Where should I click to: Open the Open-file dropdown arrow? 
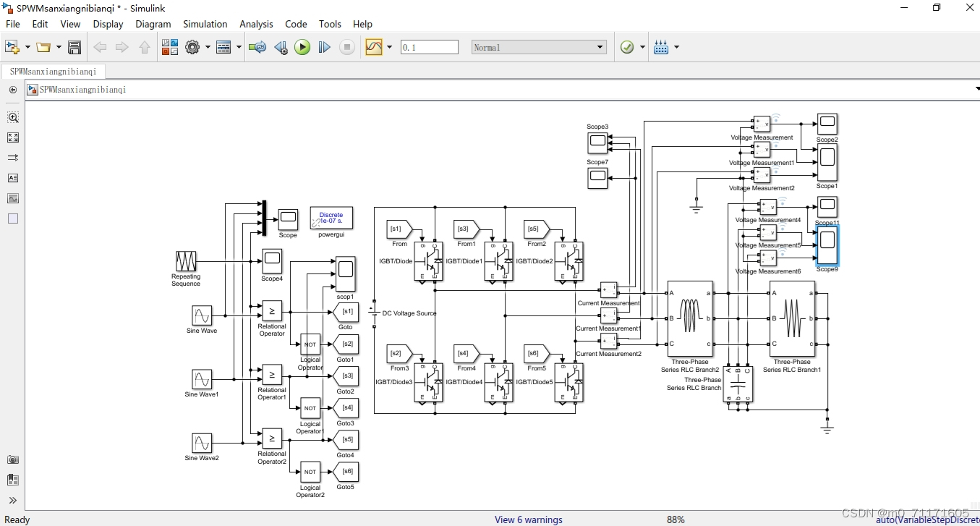(59, 47)
